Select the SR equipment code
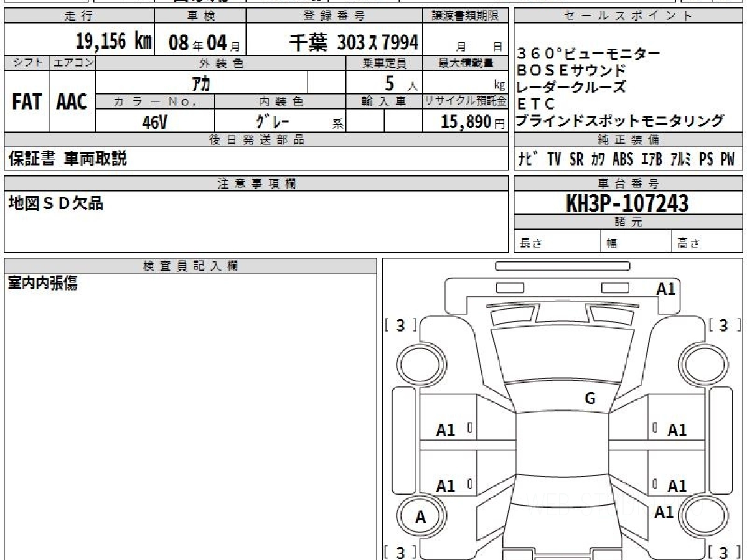The width and height of the screenshot is (747, 560). point(577,159)
